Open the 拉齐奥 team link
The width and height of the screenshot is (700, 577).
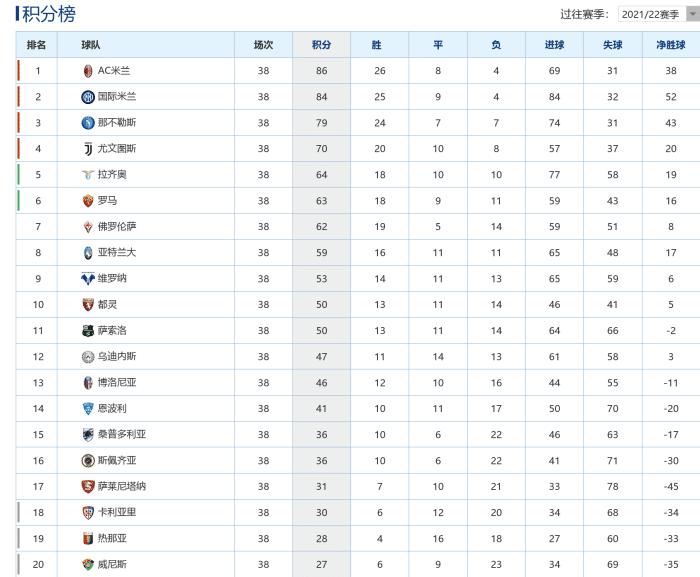click(112, 175)
